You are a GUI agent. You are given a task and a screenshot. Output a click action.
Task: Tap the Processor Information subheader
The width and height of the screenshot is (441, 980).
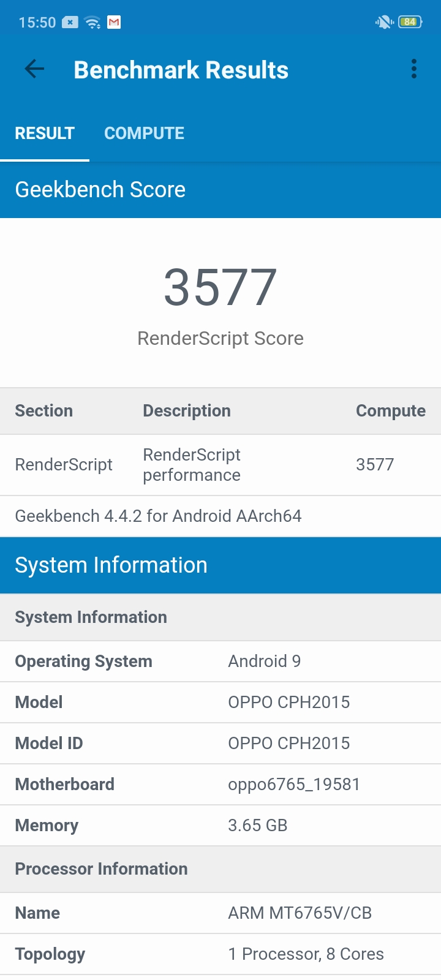pos(221,869)
